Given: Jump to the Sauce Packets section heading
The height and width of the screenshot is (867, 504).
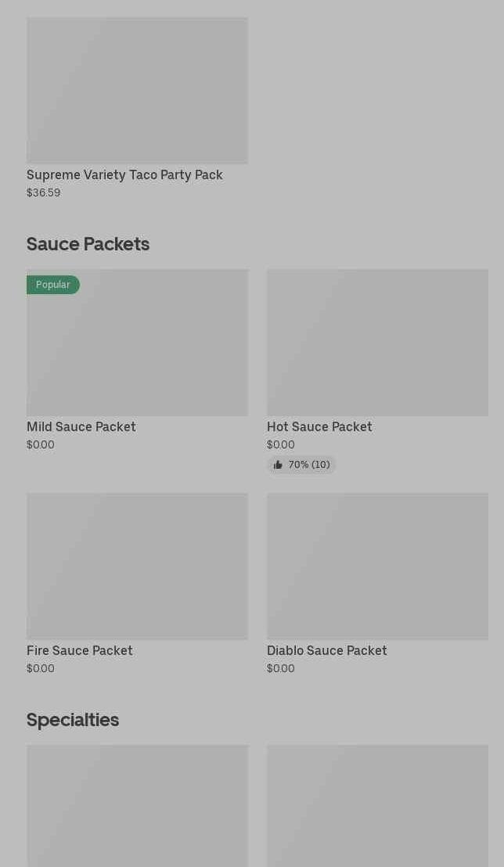Looking at the screenshot, I should coord(88,244).
